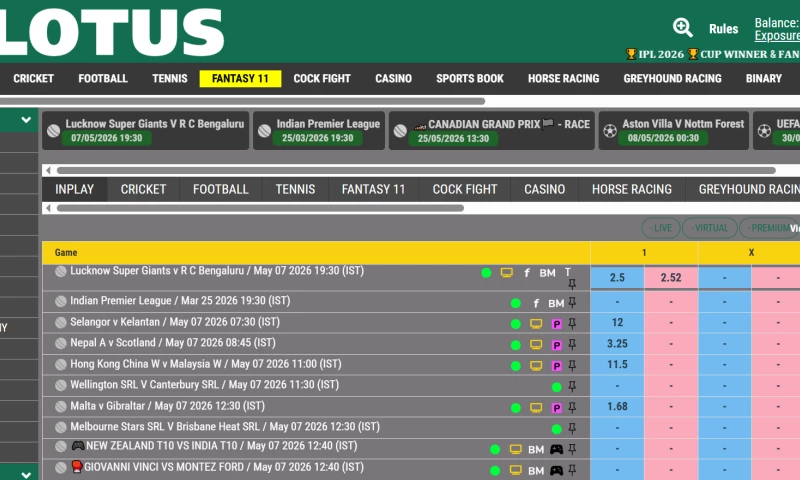800x480 pixels.
Task: Open the Rules link
Action: (723, 29)
